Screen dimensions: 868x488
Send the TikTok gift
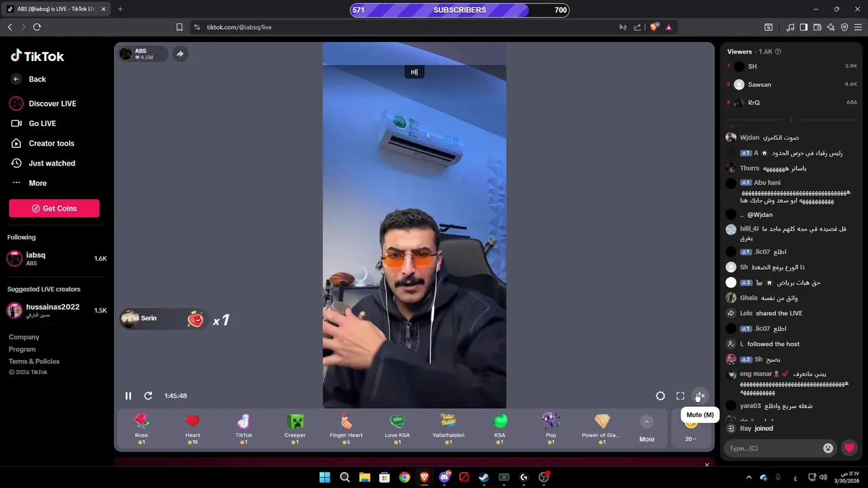pos(243,429)
